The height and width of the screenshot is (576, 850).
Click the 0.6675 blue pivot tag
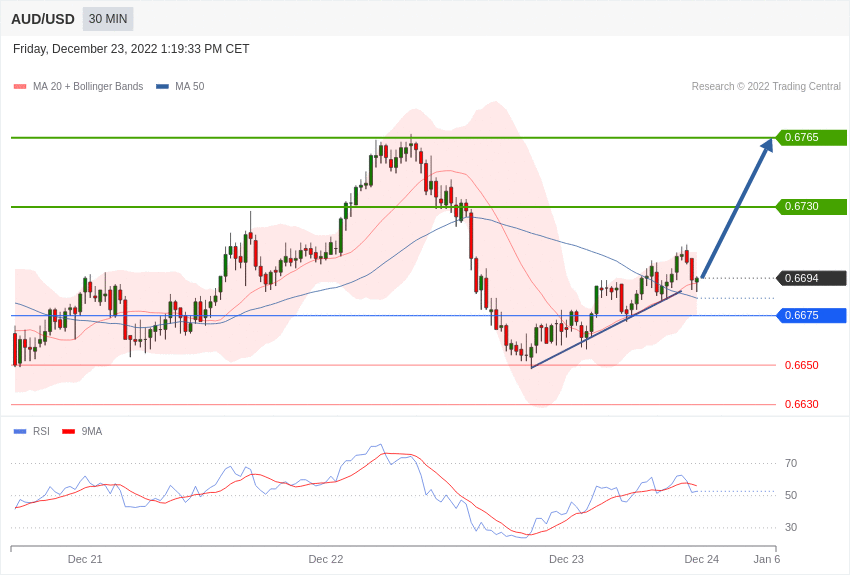click(x=812, y=315)
